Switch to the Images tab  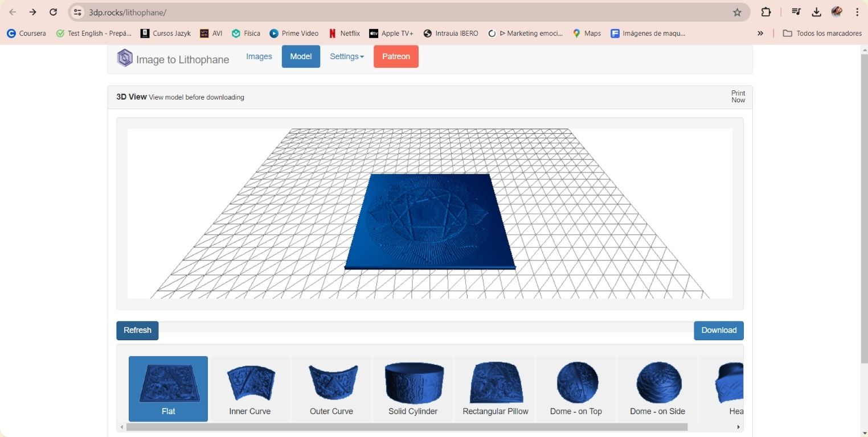click(x=259, y=56)
